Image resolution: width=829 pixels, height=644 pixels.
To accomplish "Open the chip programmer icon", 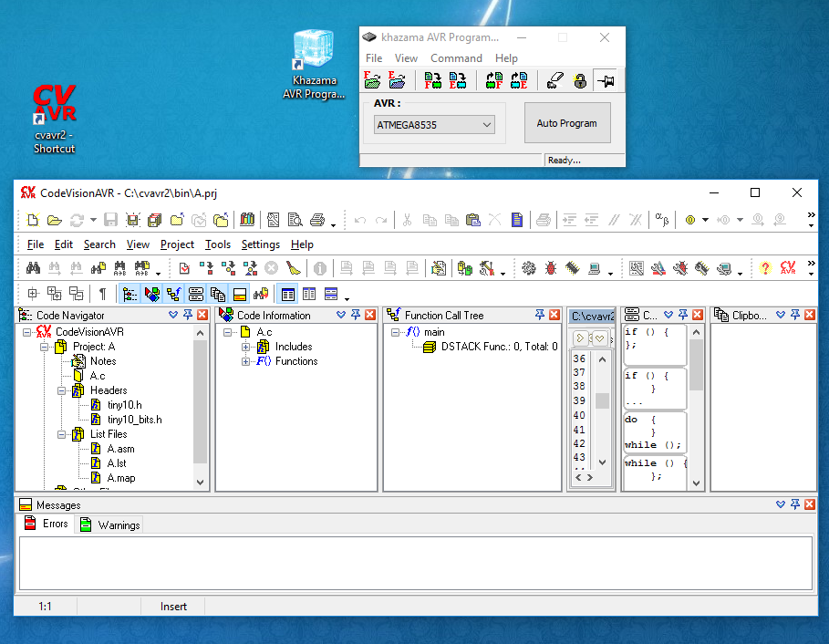I will [x=572, y=268].
